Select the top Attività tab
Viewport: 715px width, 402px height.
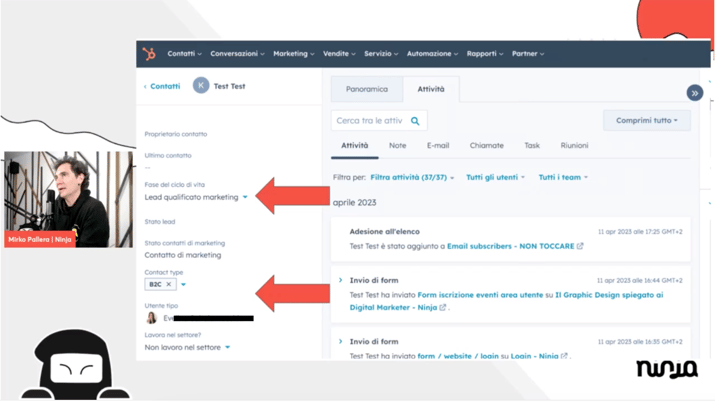(431, 89)
